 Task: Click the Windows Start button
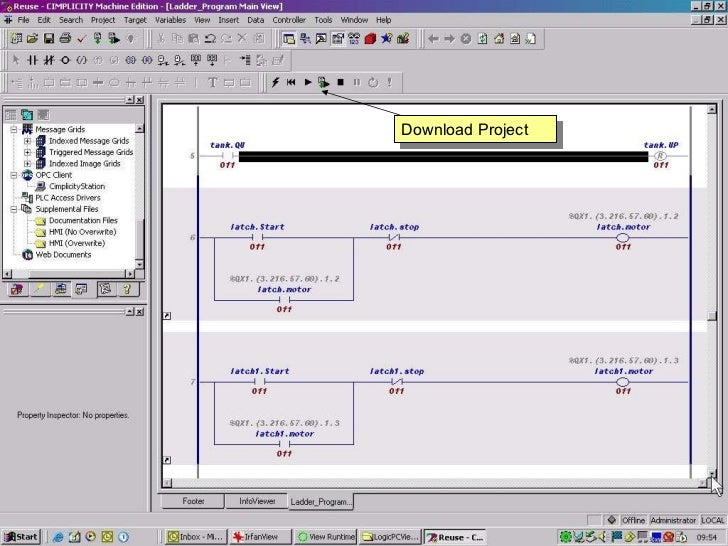(21, 537)
